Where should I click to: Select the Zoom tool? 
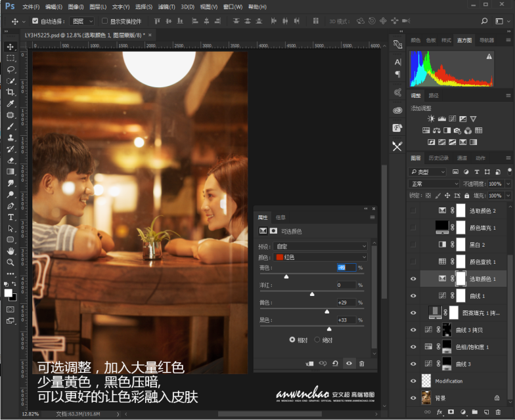point(11,262)
